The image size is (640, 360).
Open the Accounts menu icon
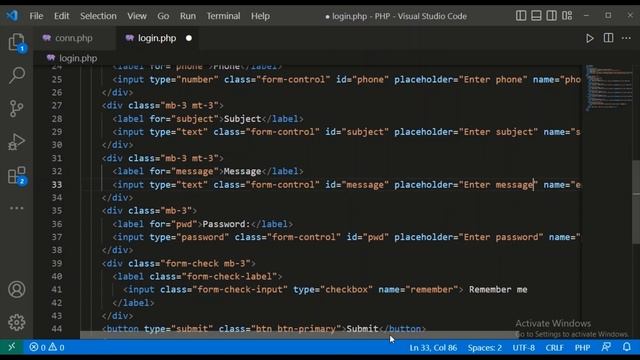[x=17, y=289]
